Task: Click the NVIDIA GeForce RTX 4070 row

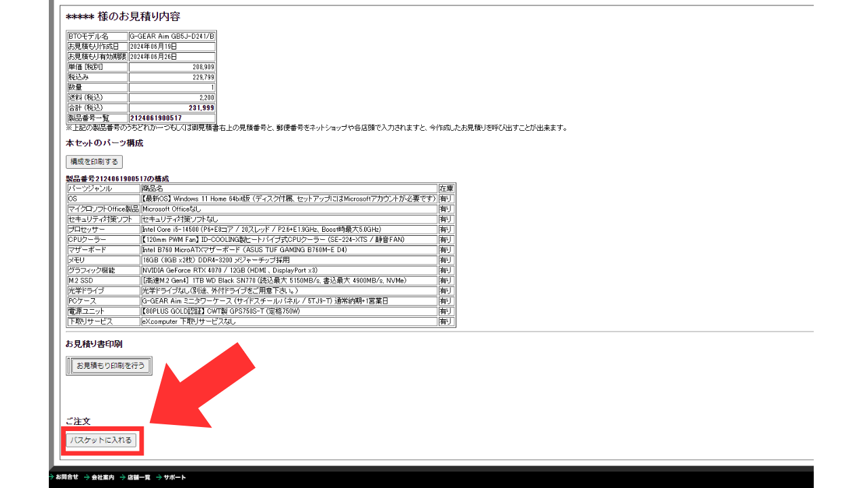Action: 288,270
